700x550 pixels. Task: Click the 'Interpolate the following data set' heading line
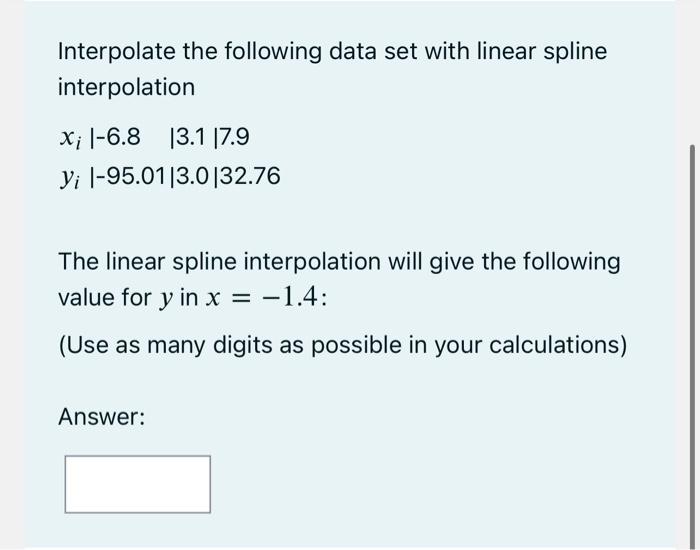pyautogui.click(x=333, y=52)
